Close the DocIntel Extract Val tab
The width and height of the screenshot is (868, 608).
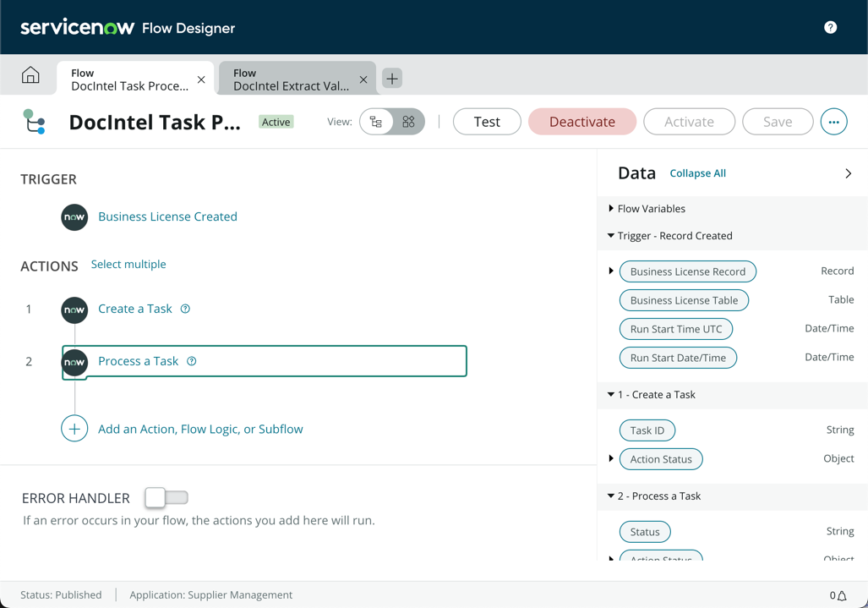[363, 79]
